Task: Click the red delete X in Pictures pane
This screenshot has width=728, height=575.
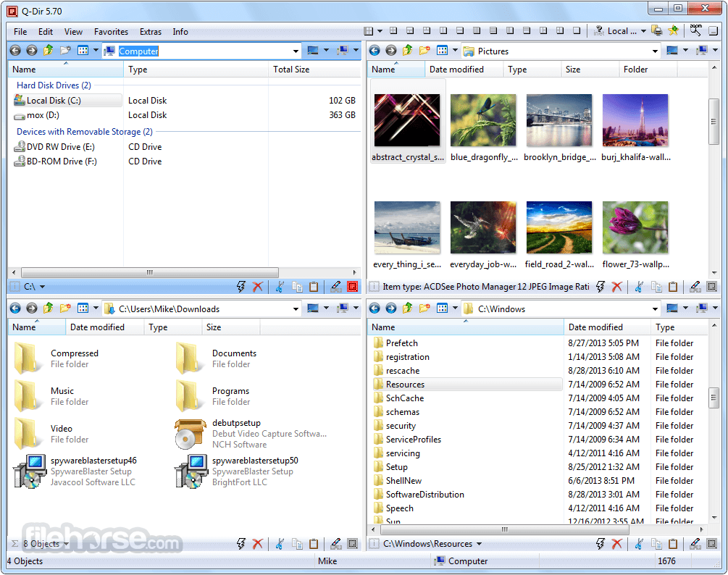Action: [617, 287]
